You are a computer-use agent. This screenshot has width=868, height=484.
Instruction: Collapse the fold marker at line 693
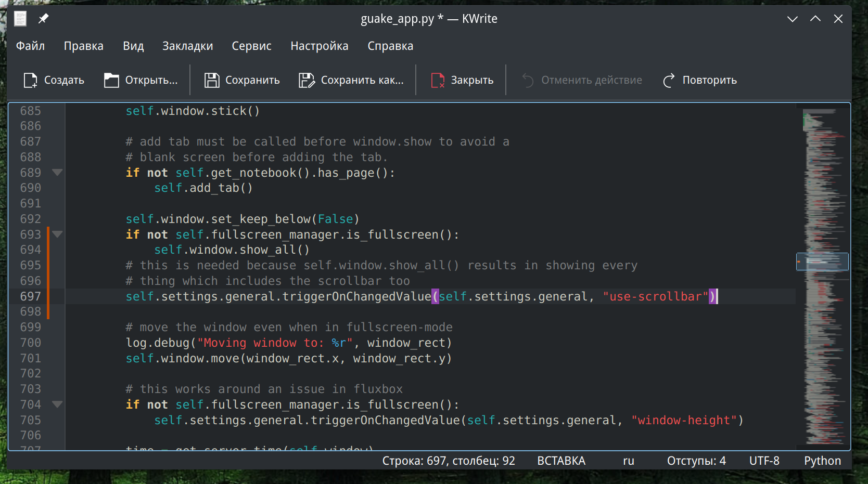57,234
